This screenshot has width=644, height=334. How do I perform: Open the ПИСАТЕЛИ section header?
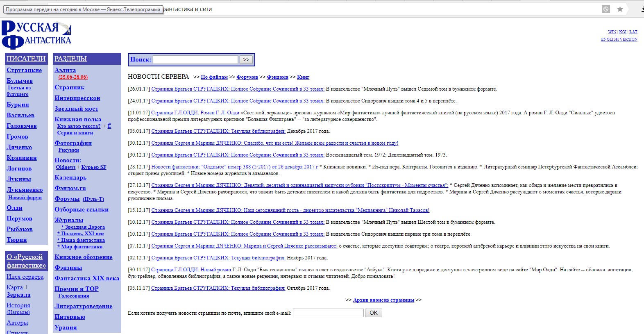[x=26, y=59]
